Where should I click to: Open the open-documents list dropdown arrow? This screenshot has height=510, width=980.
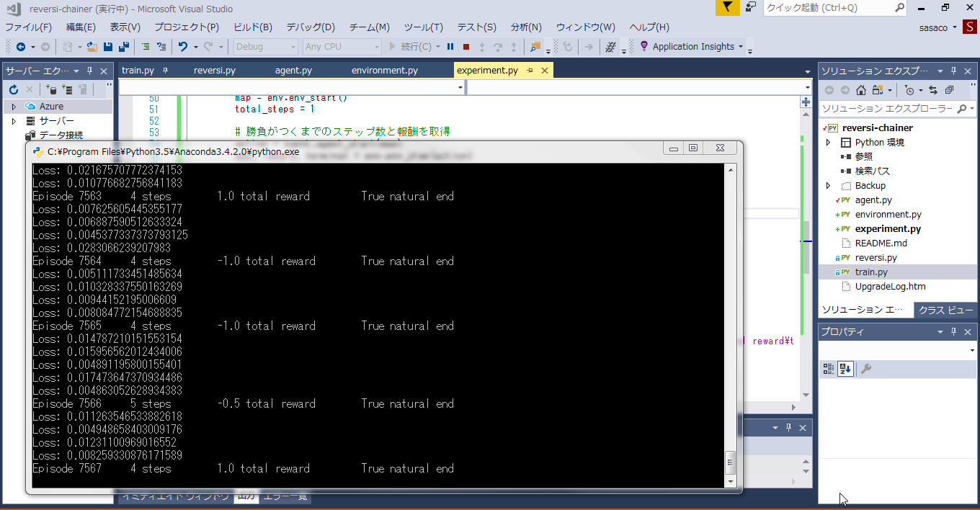808,71
